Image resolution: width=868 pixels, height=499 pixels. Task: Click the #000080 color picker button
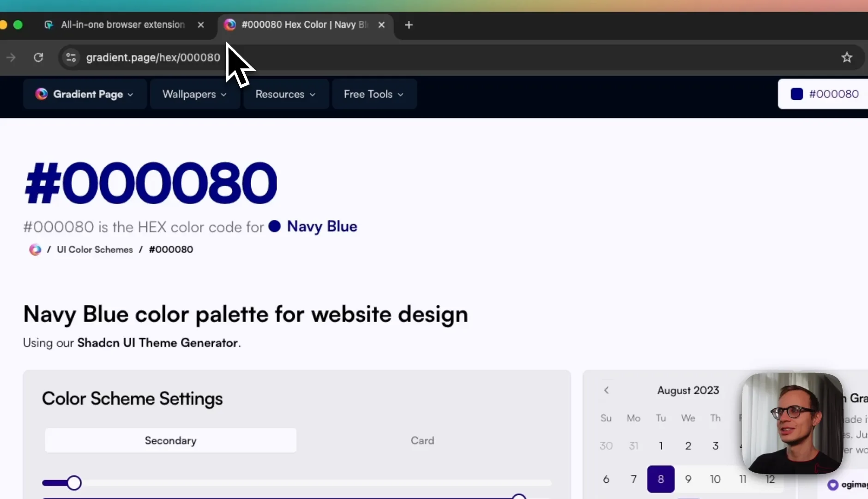pos(823,94)
